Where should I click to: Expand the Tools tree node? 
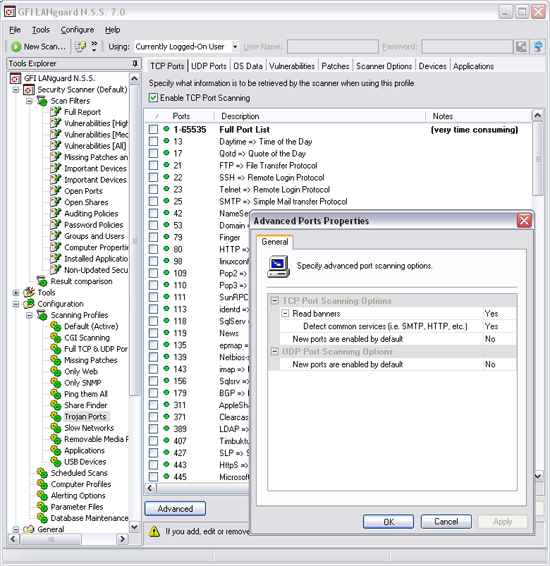[x=16, y=292]
